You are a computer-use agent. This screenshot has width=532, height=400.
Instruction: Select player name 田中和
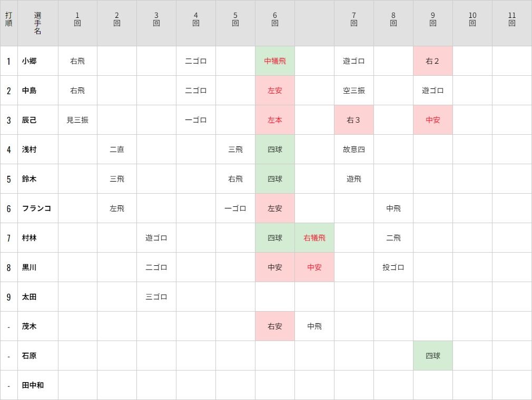[33, 385]
